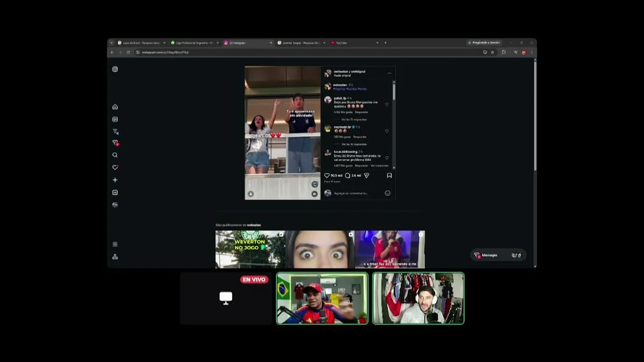Screen dimensions: 644x362
Task: Open post options three-dot menu
Action: 389,73
